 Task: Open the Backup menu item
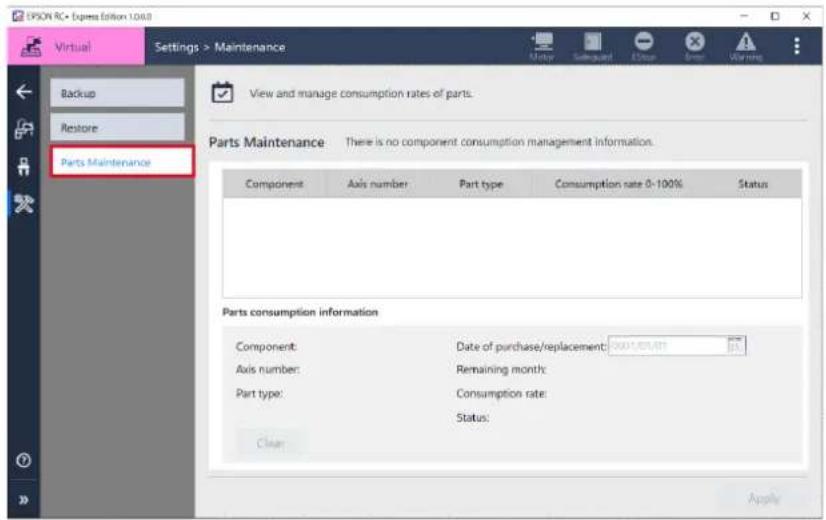point(117,93)
